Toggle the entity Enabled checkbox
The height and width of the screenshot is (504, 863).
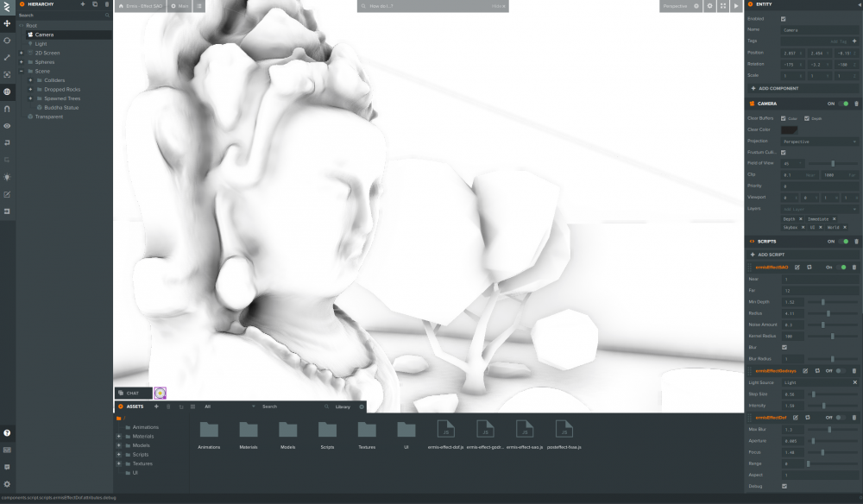(784, 19)
